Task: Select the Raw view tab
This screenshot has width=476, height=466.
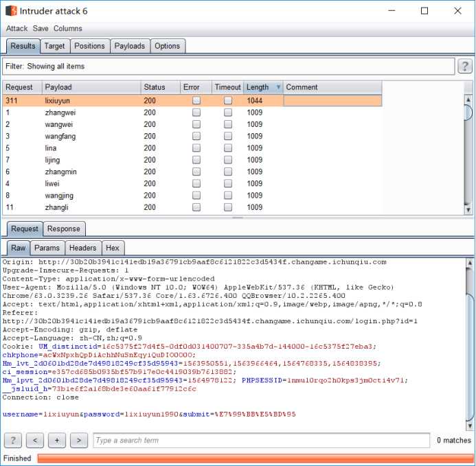Action: (x=19, y=248)
